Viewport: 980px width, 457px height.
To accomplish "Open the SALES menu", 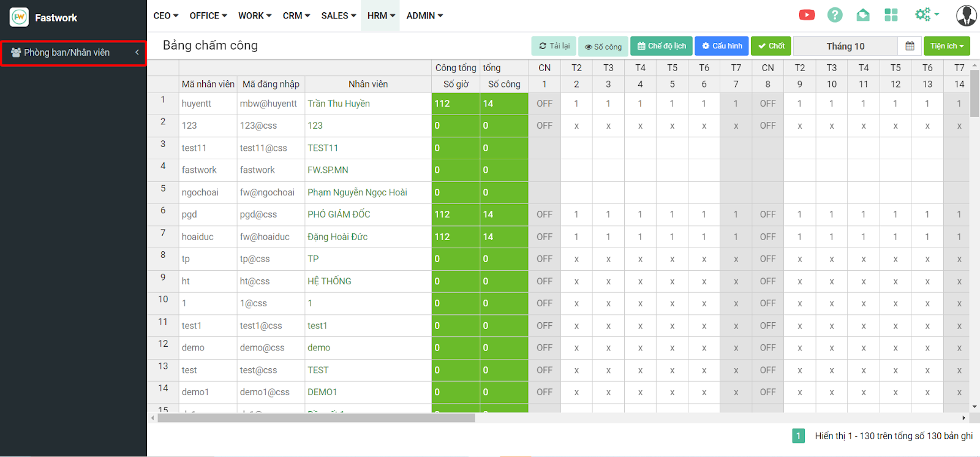I will tap(338, 16).
